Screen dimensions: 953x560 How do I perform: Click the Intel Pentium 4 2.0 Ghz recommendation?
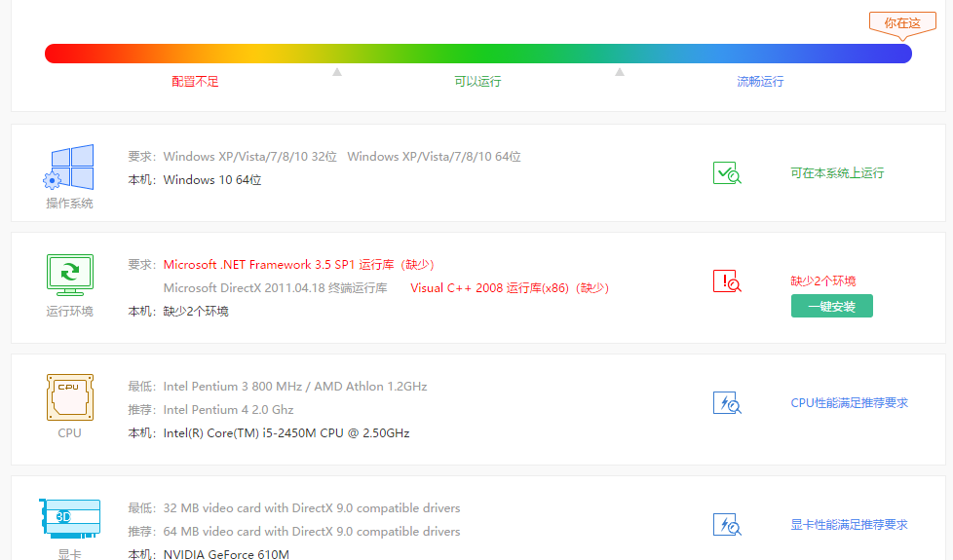tap(229, 410)
